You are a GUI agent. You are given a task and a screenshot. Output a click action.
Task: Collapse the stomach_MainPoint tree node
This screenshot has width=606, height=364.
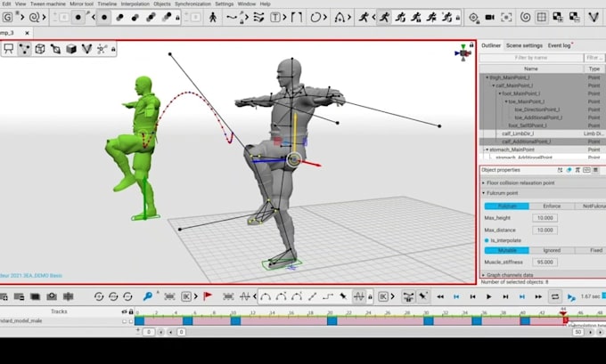pos(487,150)
